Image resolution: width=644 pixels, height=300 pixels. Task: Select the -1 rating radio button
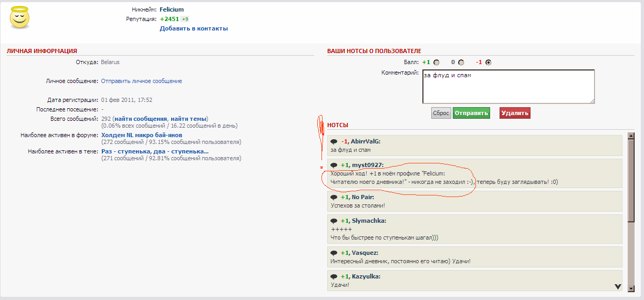click(489, 63)
